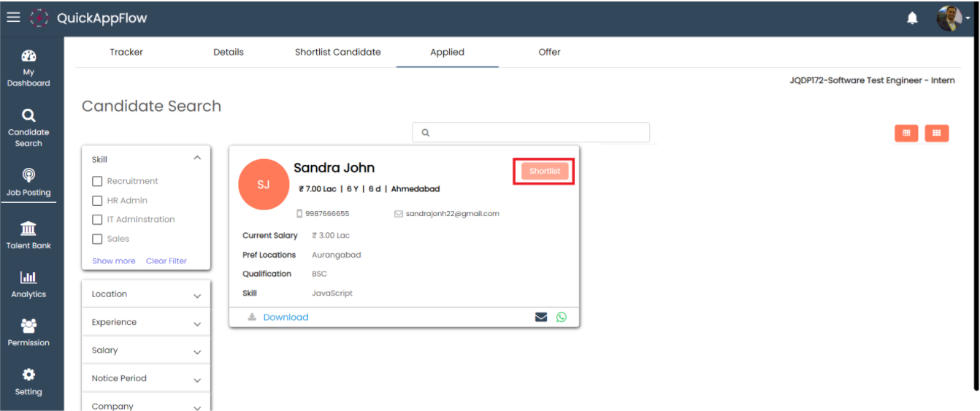
Task: Shortlist candidate Sandra John
Action: 545,171
